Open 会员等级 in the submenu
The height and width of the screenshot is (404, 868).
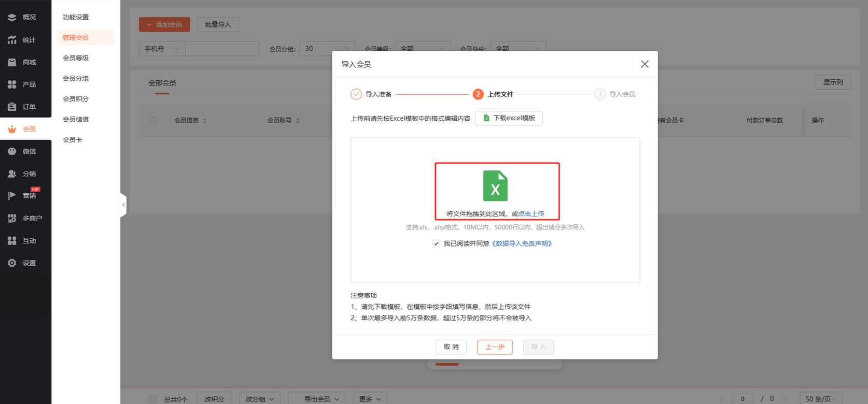pyautogui.click(x=76, y=58)
